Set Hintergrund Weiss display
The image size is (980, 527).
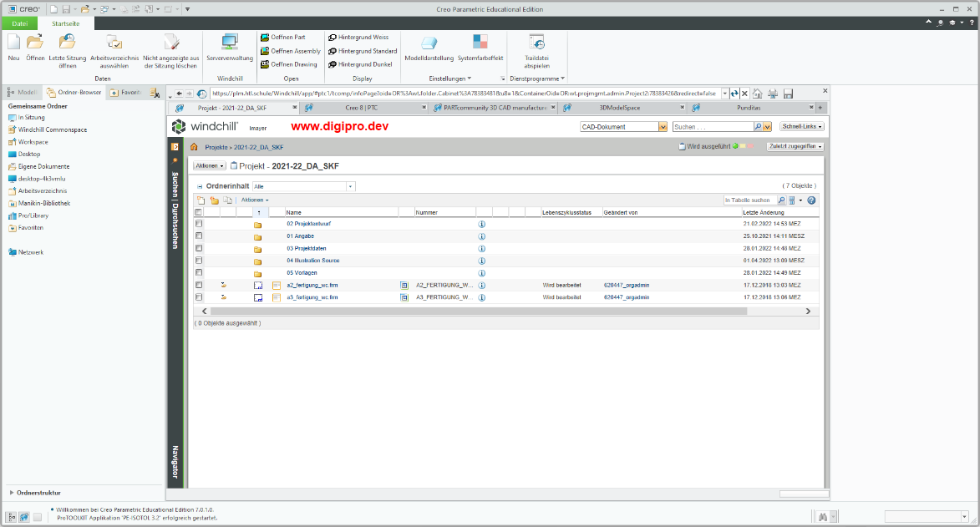click(358, 38)
